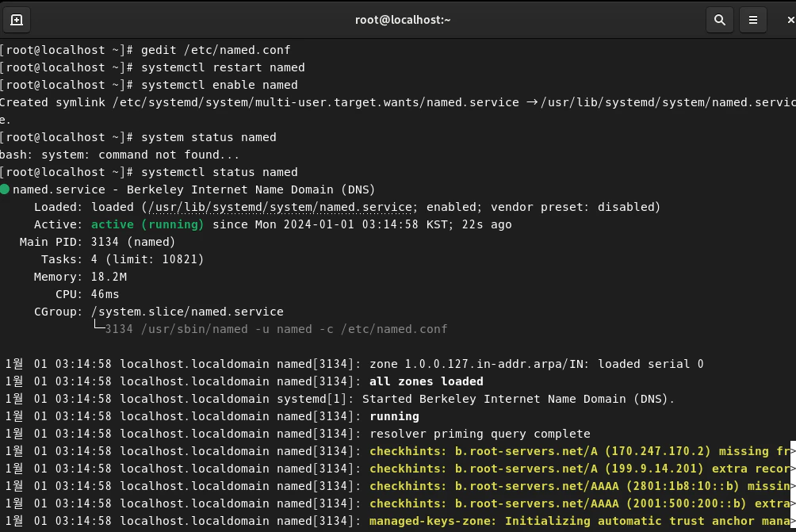Click the checkhints 2001:500:200::b warning

(580, 503)
